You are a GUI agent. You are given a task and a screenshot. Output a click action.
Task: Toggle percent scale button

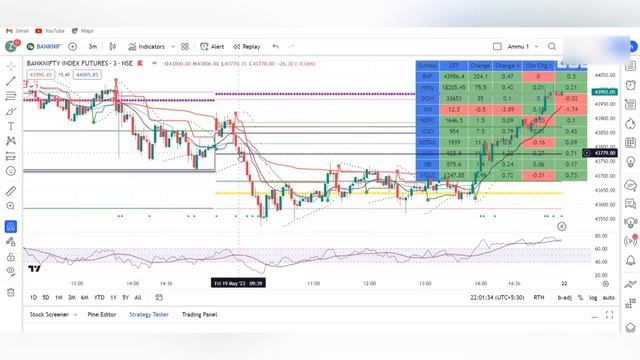point(580,298)
